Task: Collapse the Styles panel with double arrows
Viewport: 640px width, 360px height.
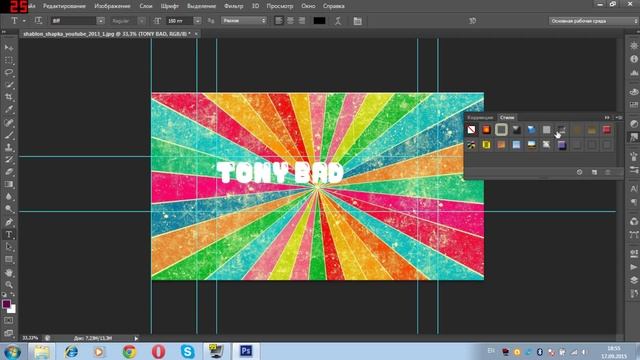Action: point(607,118)
